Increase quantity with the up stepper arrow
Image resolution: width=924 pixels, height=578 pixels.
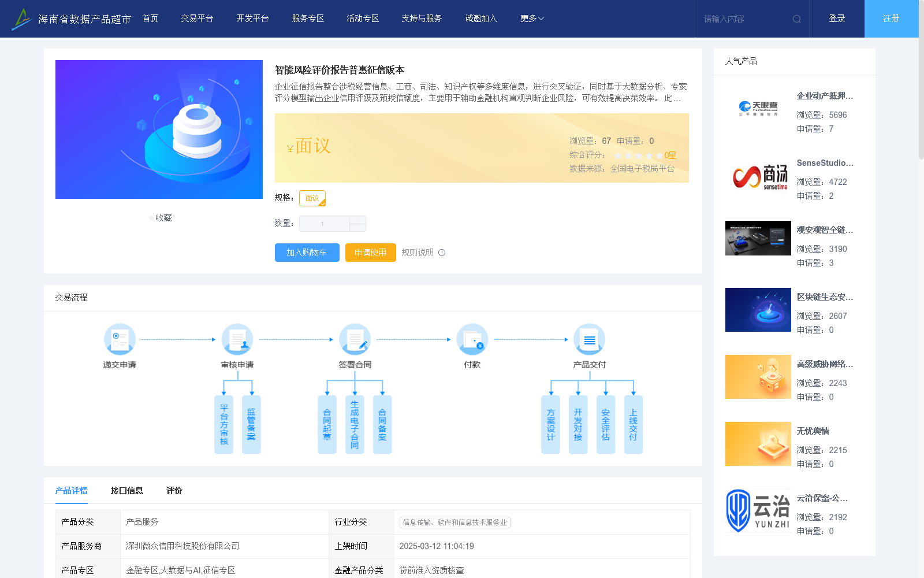click(357, 220)
